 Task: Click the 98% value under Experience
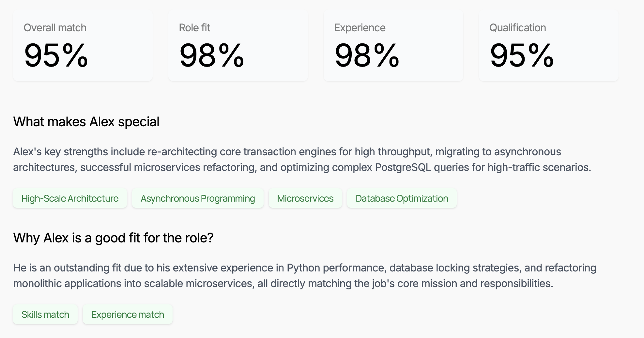tap(367, 56)
